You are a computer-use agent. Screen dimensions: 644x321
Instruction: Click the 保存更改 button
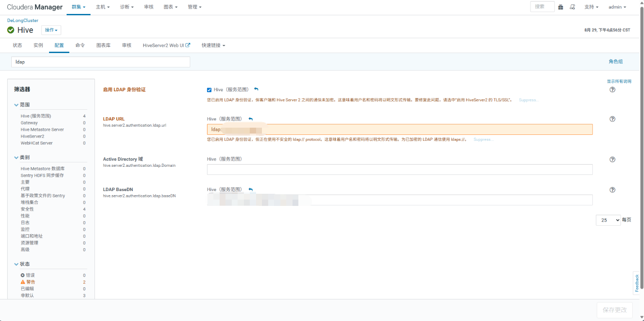[615, 310]
